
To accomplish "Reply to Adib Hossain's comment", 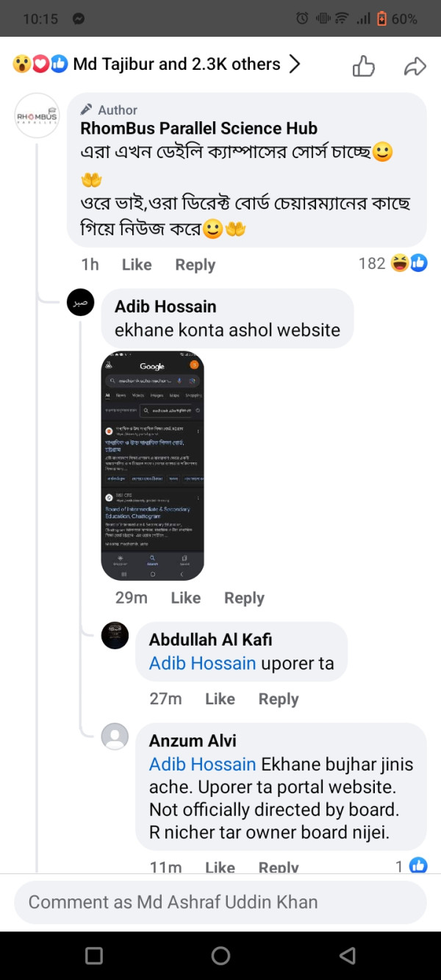I will [244, 598].
